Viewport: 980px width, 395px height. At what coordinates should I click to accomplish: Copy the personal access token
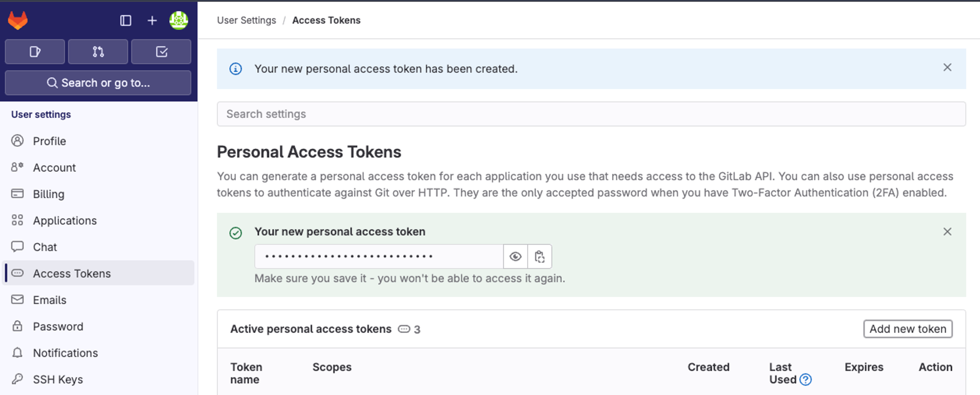click(539, 256)
